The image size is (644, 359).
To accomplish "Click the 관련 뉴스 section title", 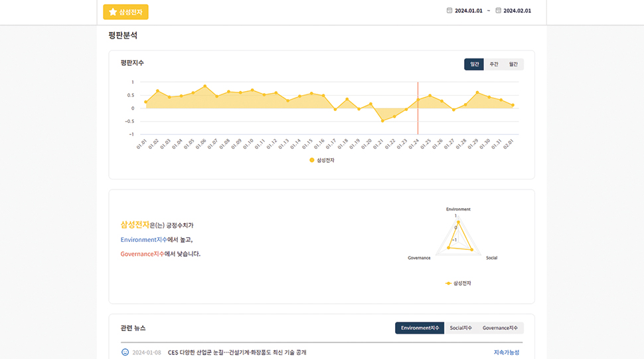I will [133, 328].
